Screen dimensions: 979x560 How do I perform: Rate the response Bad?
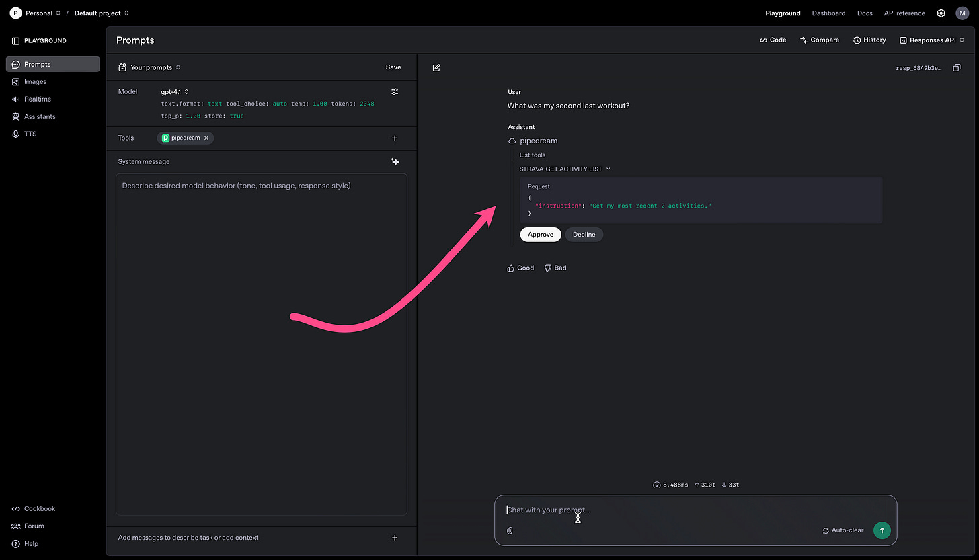[x=555, y=268]
